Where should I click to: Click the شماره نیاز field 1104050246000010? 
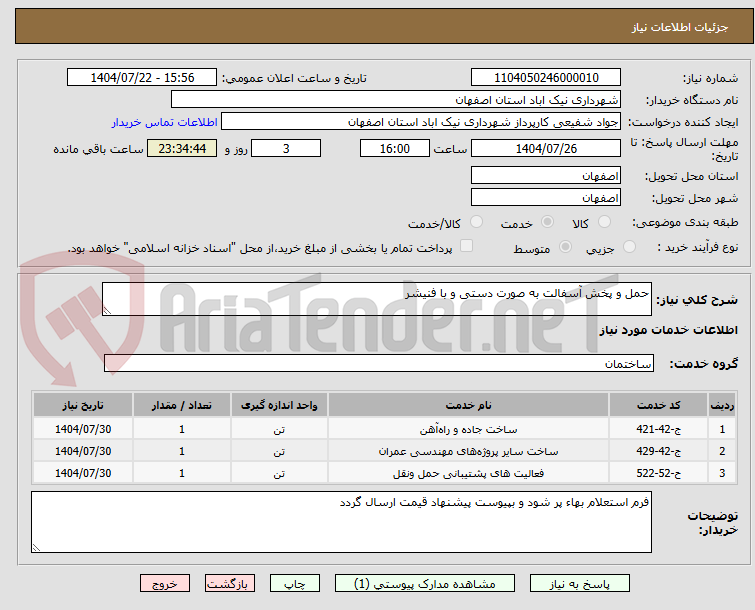(x=546, y=78)
